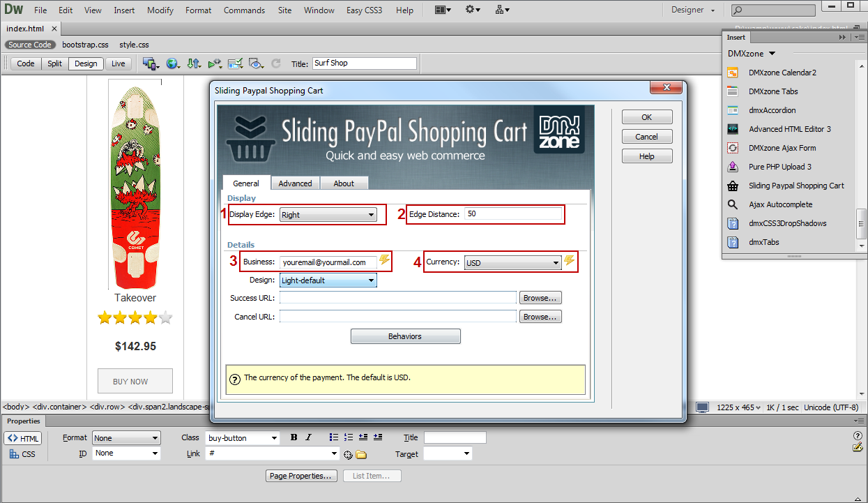Screen dimensions: 868x503
Task: Open the Modify menu
Action: (x=160, y=10)
